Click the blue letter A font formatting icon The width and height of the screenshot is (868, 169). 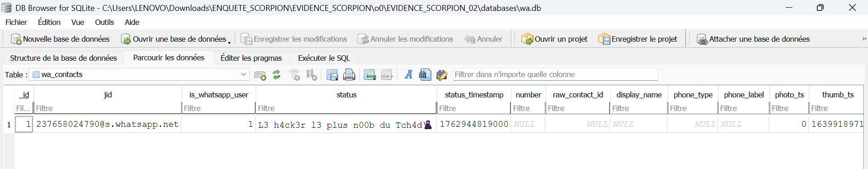[408, 75]
